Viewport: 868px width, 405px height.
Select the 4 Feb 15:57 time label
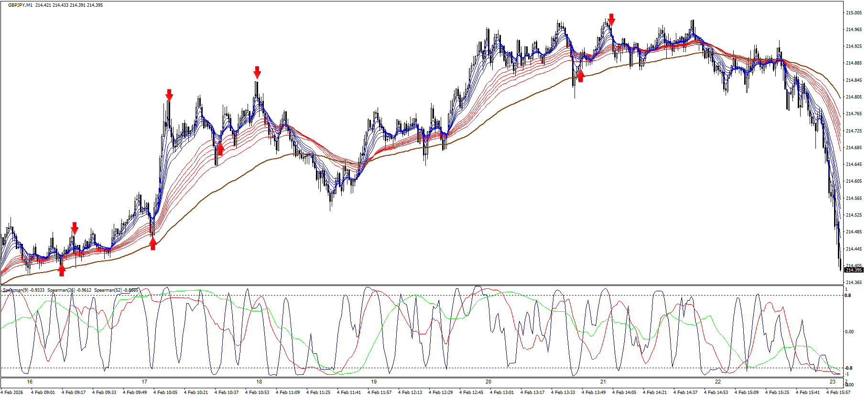tap(838, 393)
